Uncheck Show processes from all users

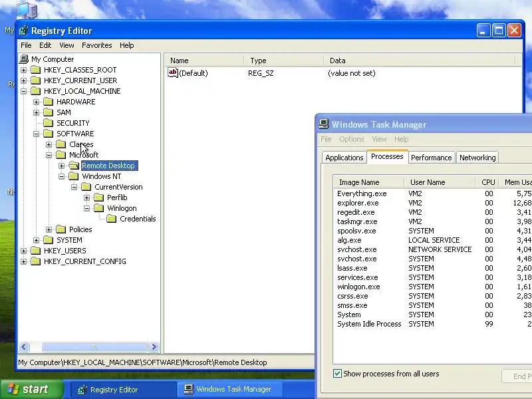point(337,374)
